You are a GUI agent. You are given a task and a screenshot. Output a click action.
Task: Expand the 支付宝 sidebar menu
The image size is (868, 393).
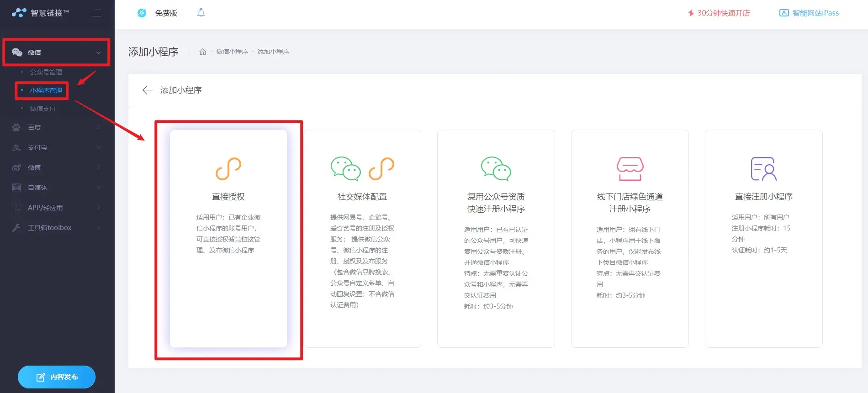pos(56,147)
